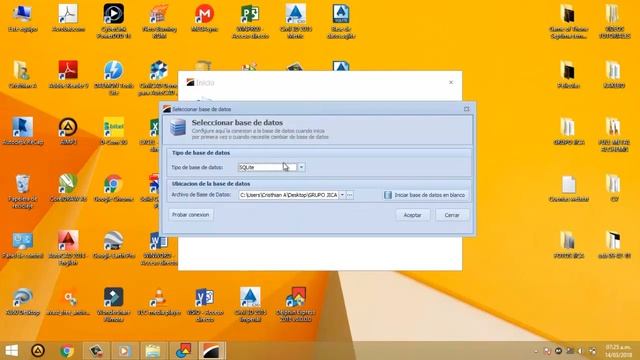Open File Explorer from the taskbar
640x360 pixels.
coord(153,351)
